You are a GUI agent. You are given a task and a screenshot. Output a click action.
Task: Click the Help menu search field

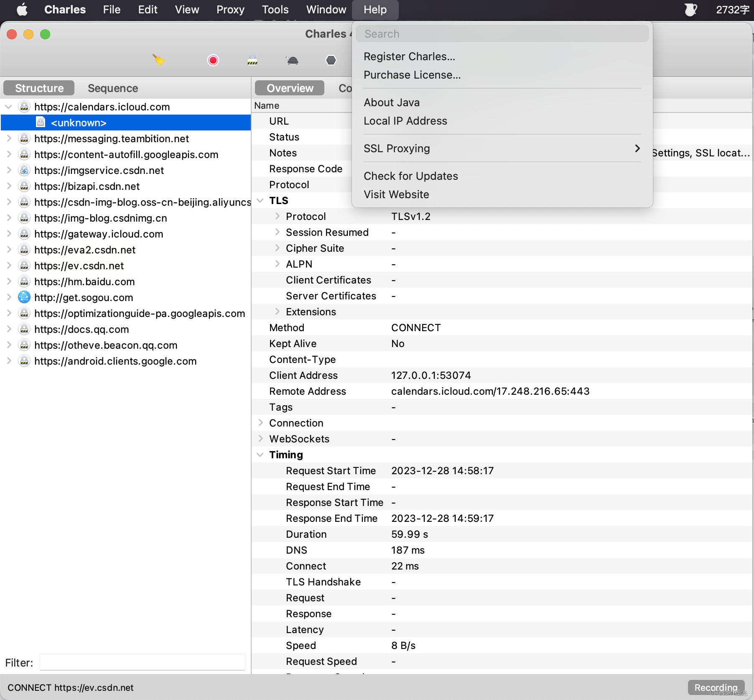pos(502,34)
